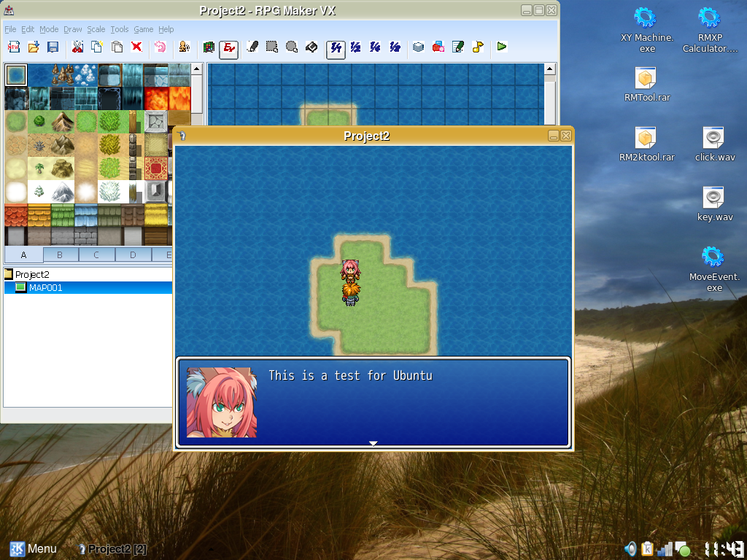Set map zoom to 1/8 scale
The height and width of the screenshot is (560, 747).
(395, 47)
